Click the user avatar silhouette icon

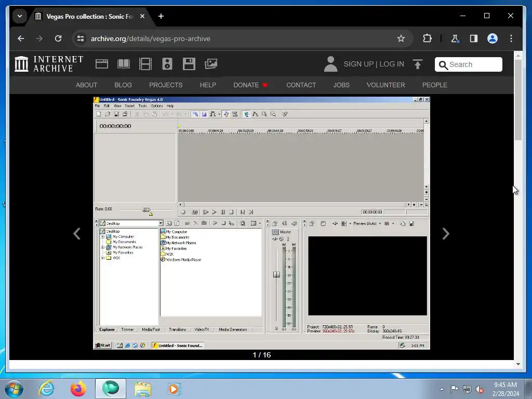[330, 64]
